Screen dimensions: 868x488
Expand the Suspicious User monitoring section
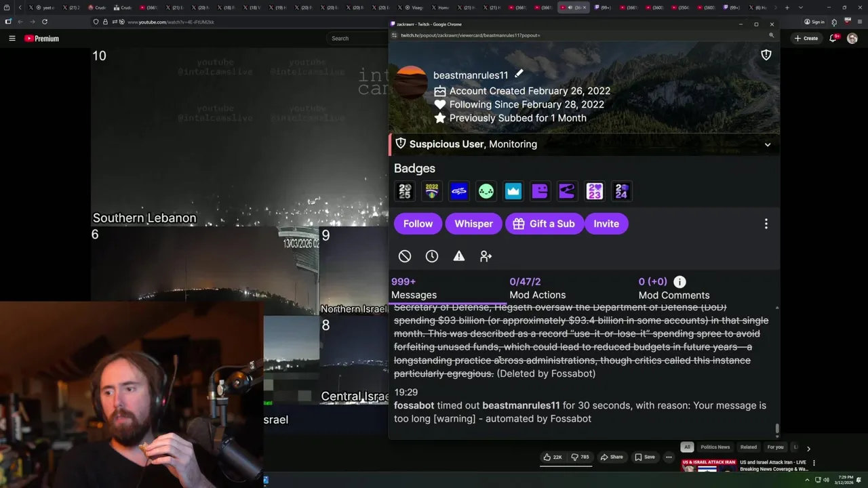(x=768, y=144)
